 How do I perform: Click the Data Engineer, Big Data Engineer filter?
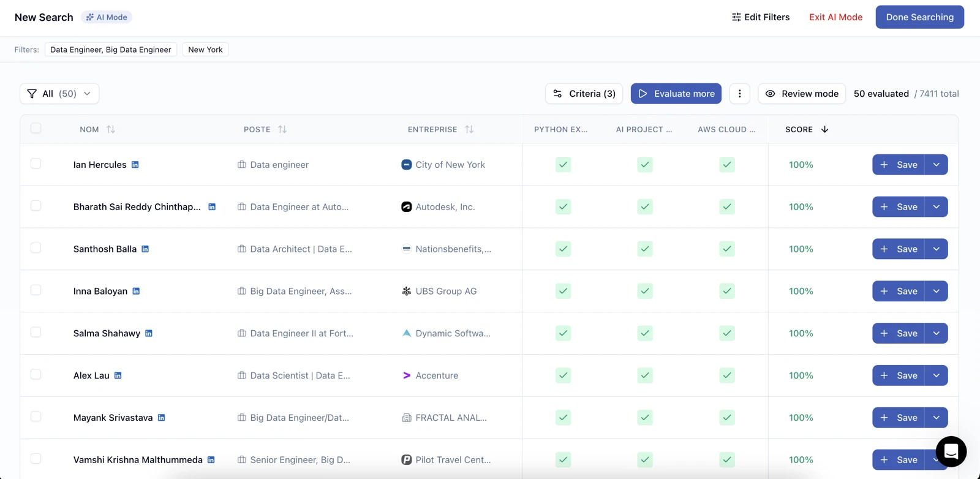tap(111, 50)
